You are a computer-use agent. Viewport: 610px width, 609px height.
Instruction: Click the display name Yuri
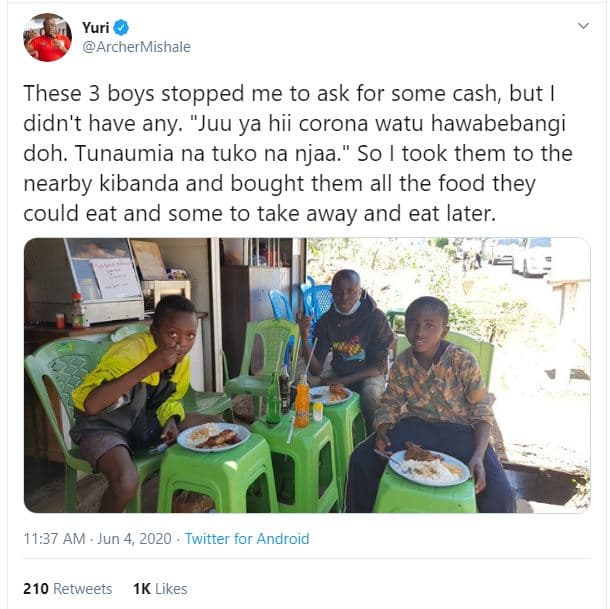tap(95, 27)
